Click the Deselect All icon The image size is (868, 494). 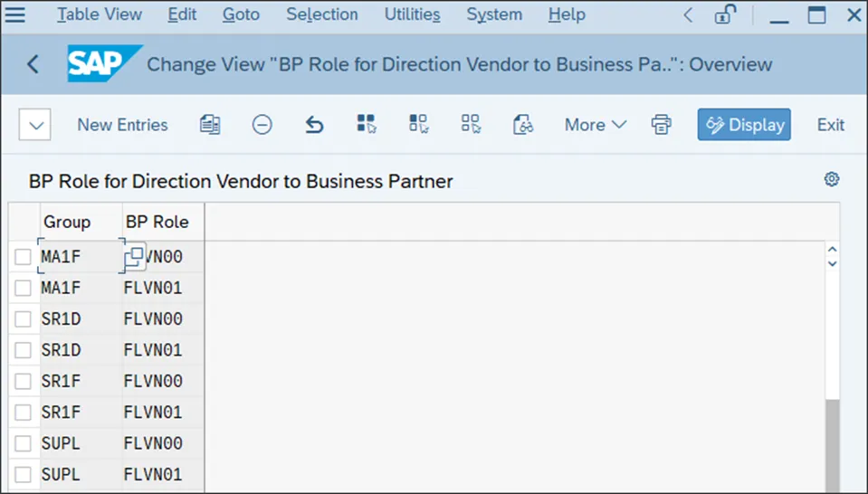pos(471,124)
